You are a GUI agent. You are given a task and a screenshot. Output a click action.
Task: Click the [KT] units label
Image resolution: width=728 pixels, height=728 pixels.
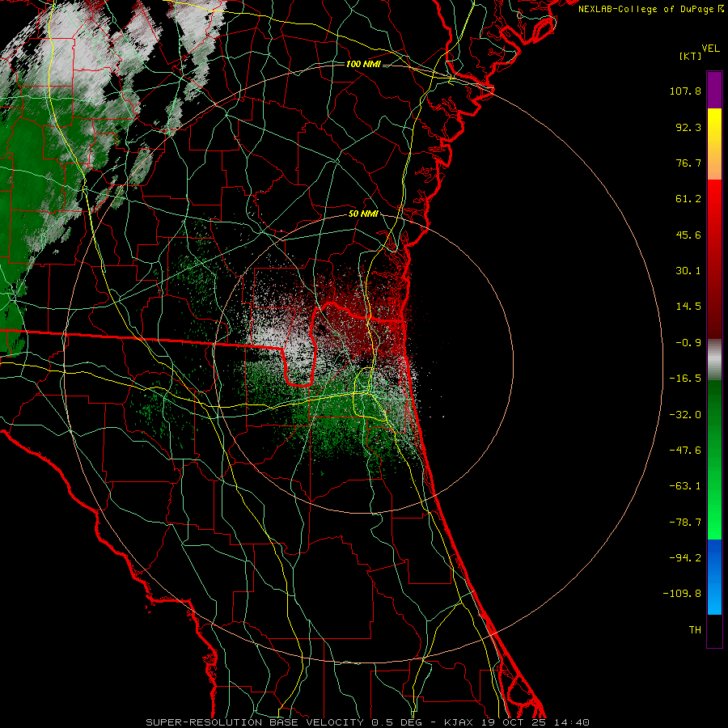(690, 56)
